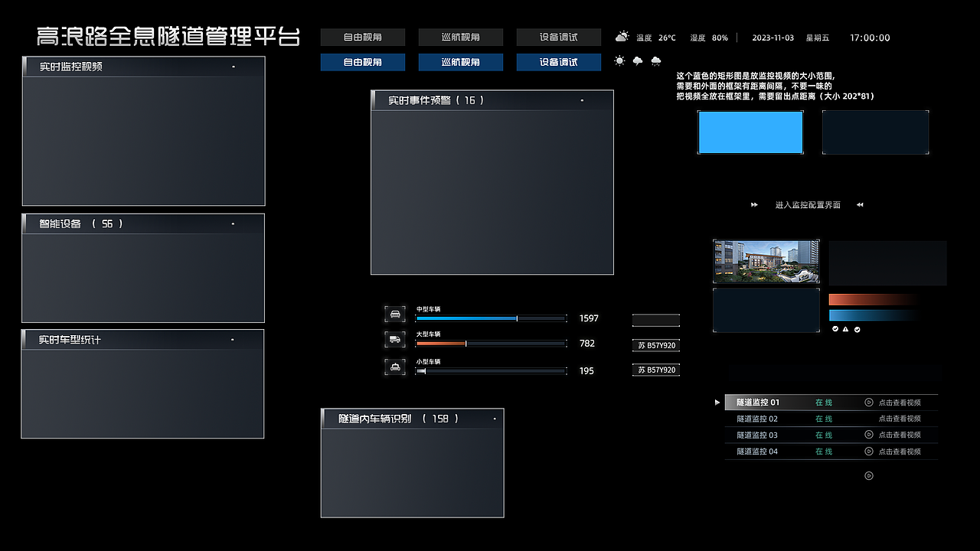Screen dimensions: 980x551
Task: Click the 智能设备 (56) panel title
Action: (81, 223)
